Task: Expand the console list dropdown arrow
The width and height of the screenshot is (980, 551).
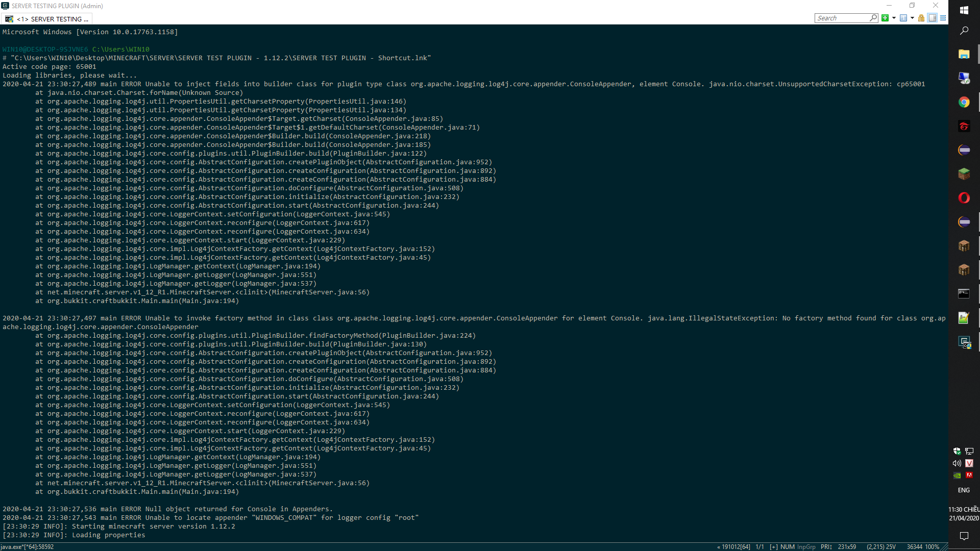Action: (x=912, y=18)
